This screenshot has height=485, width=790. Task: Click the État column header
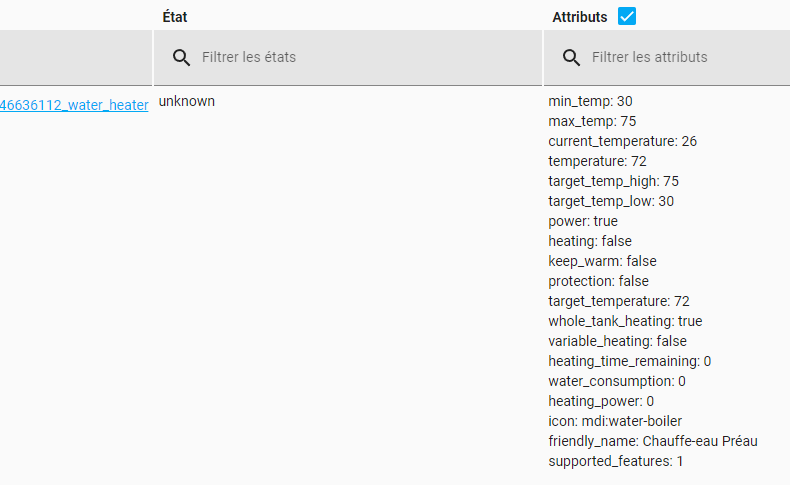pyautogui.click(x=175, y=17)
